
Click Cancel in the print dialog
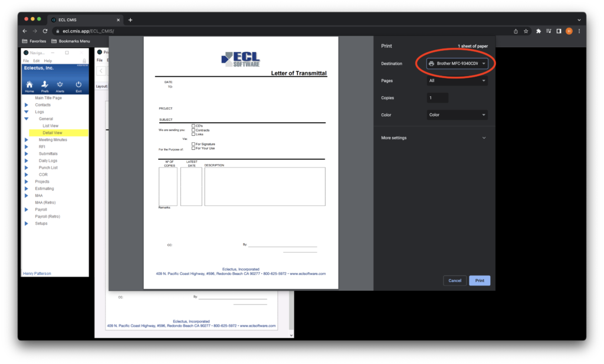point(455,280)
